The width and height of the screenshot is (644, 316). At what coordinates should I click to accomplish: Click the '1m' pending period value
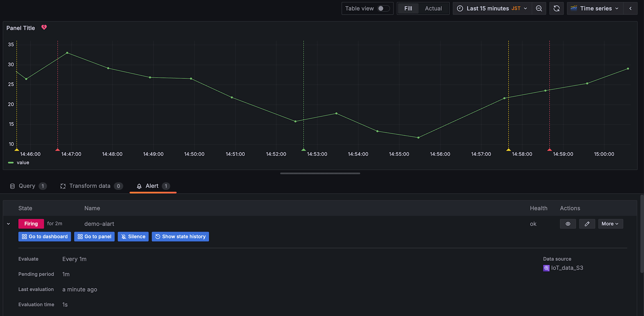(x=66, y=274)
